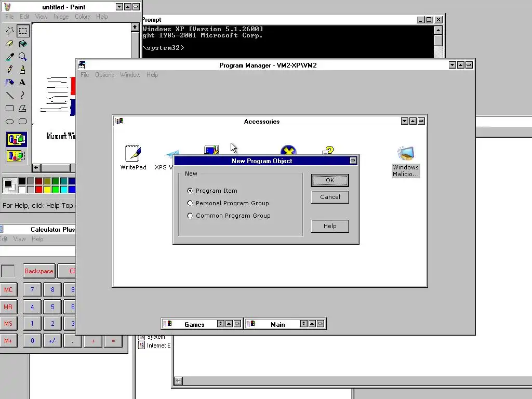Pick the Eraser tool in Paint
Image resolution: width=532 pixels, height=399 pixels.
pos(9,44)
